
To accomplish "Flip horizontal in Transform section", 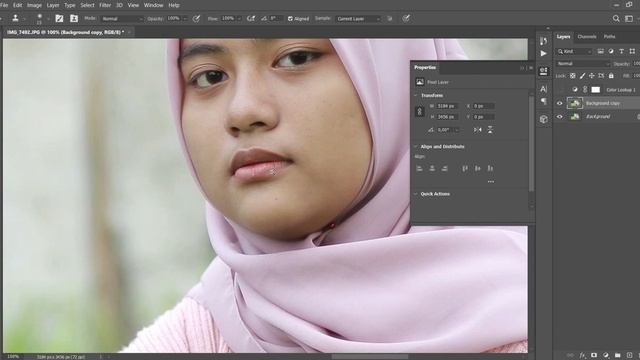I will coord(478,130).
